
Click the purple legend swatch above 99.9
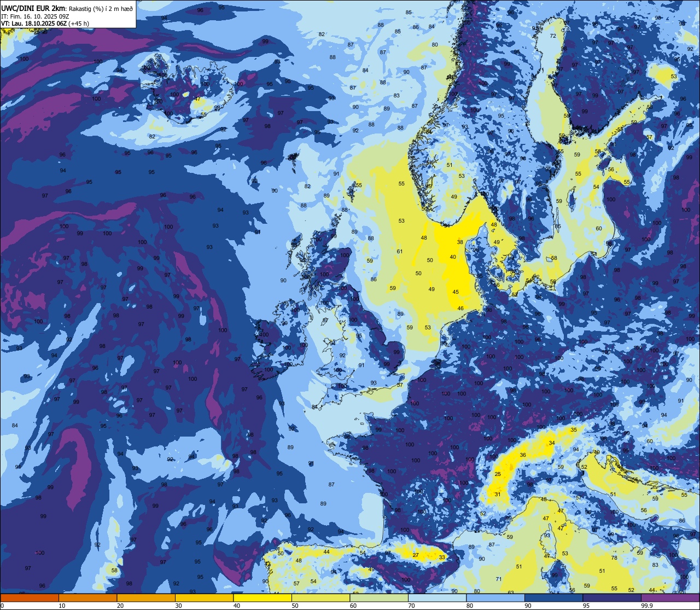670,598
